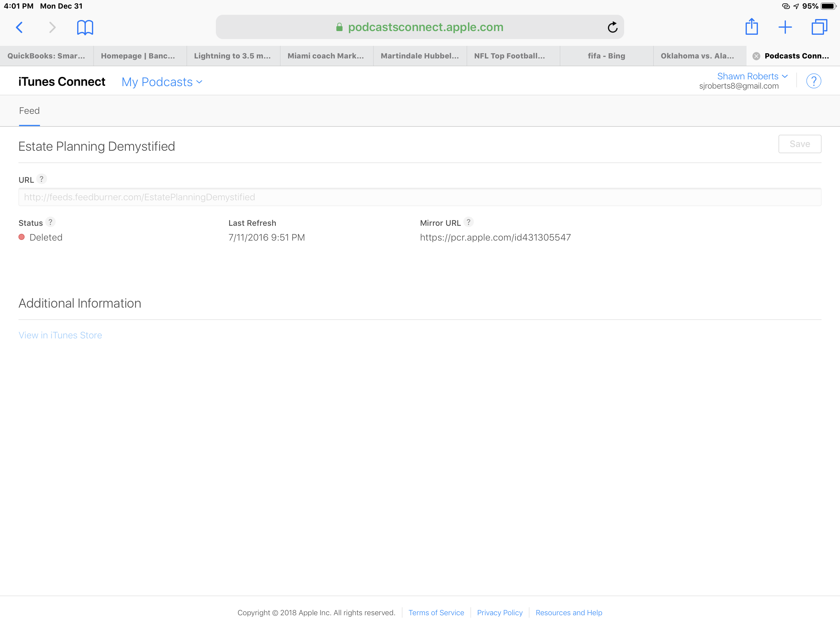This screenshot has height=630, width=840.
Task: Click the URL field help icon
Action: 42,179
